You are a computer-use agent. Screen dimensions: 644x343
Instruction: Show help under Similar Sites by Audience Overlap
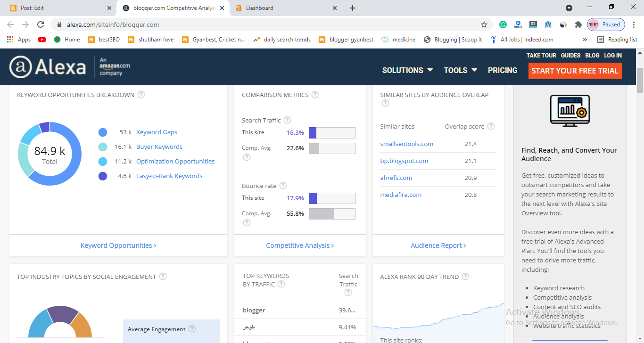pyautogui.click(x=385, y=103)
